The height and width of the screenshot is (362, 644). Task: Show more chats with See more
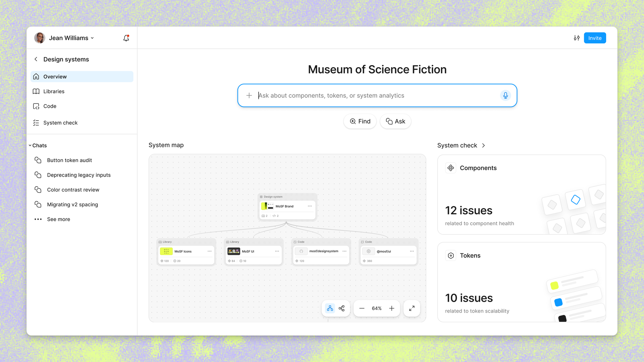pyautogui.click(x=58, y=219)
